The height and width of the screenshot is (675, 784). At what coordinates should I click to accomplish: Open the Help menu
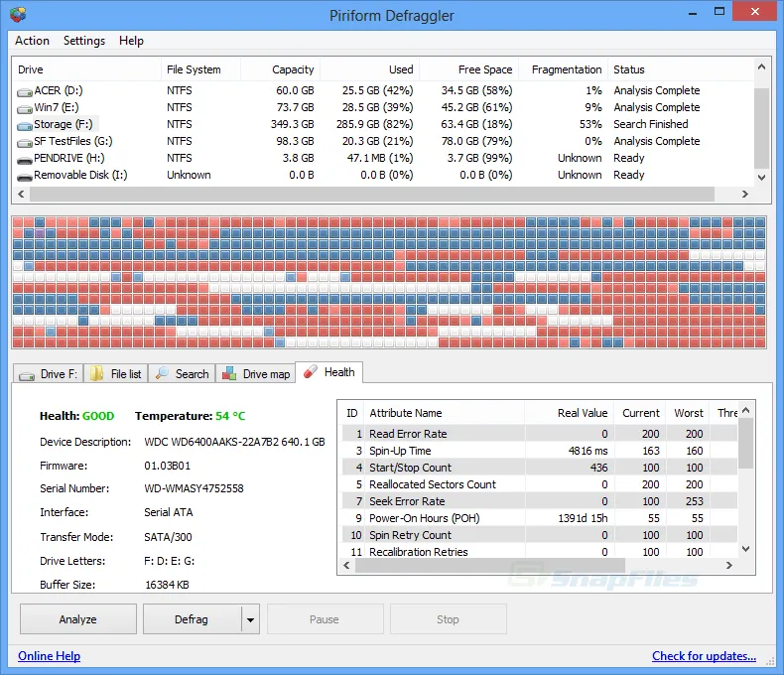pyautogui.click(x=131, y=41)
